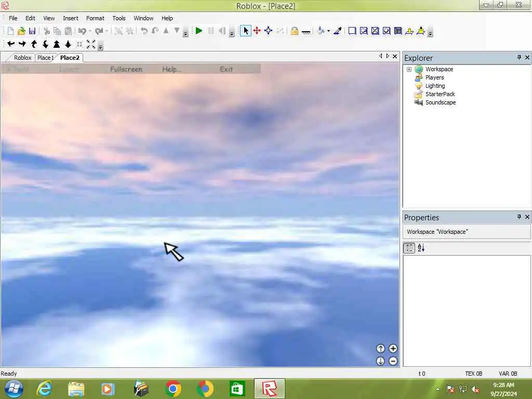Click the Group selection icon
The width and height of the screenshot is (532, 399).
coord(118,31)
